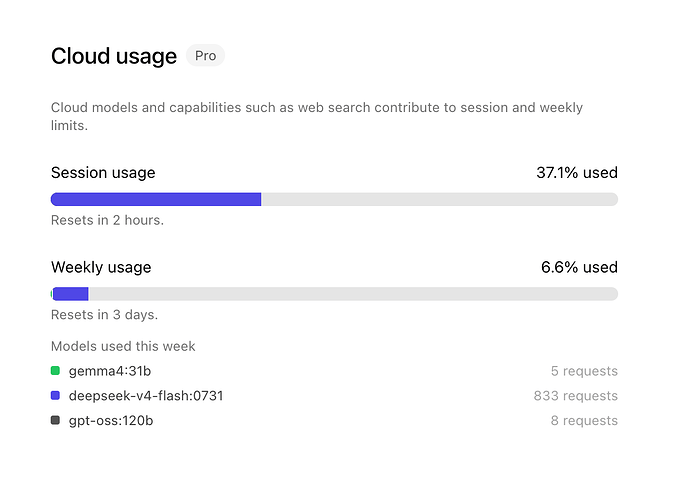Image resolution: width=679 pixels, height=500 pixels.
Task: Click the green gemma4:31b color indicator
Action: coord(55,371)
